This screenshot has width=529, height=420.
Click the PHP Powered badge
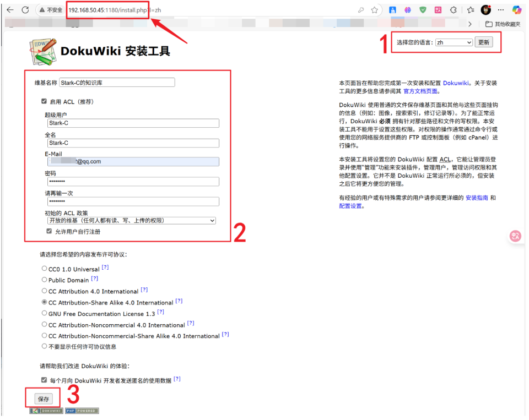[x=82, y=411]
